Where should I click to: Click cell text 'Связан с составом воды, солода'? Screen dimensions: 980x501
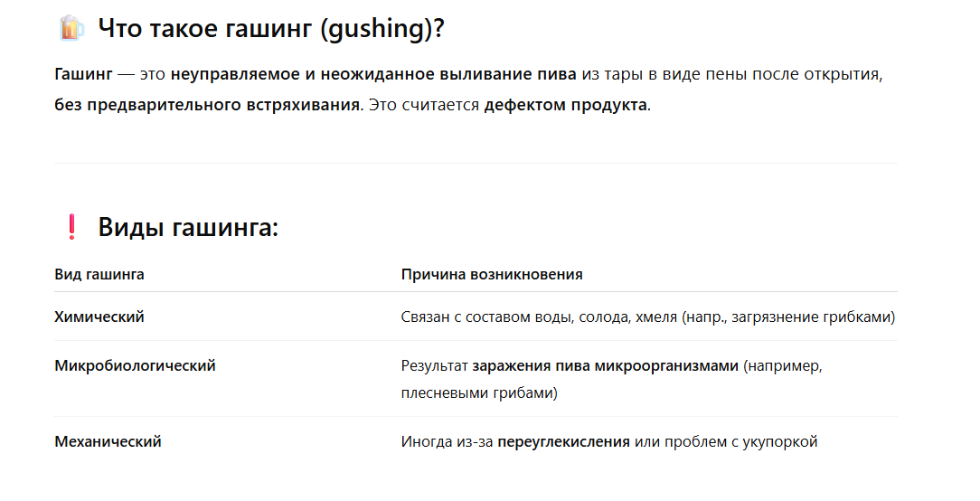pyautogui.click(x=516, y=317)
